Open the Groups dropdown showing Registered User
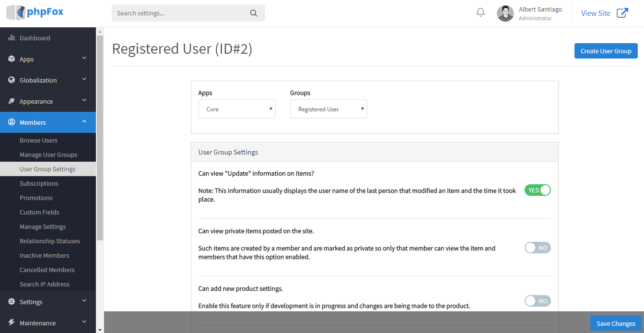Viewport: 644px width, 333px height. 328,109
